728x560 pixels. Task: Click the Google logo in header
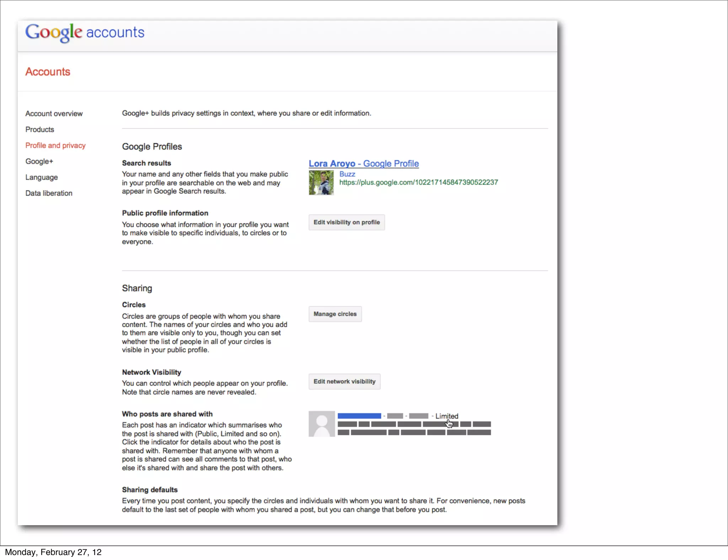(54, 32)
